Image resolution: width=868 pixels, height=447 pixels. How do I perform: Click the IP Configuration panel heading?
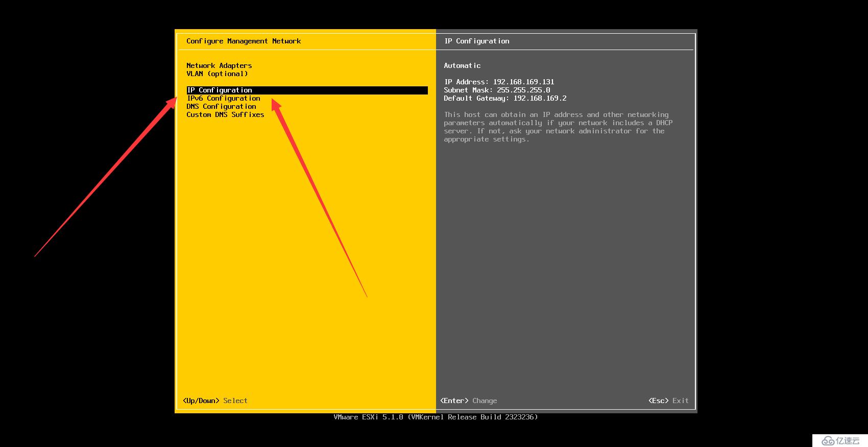[x=476, y=41]
